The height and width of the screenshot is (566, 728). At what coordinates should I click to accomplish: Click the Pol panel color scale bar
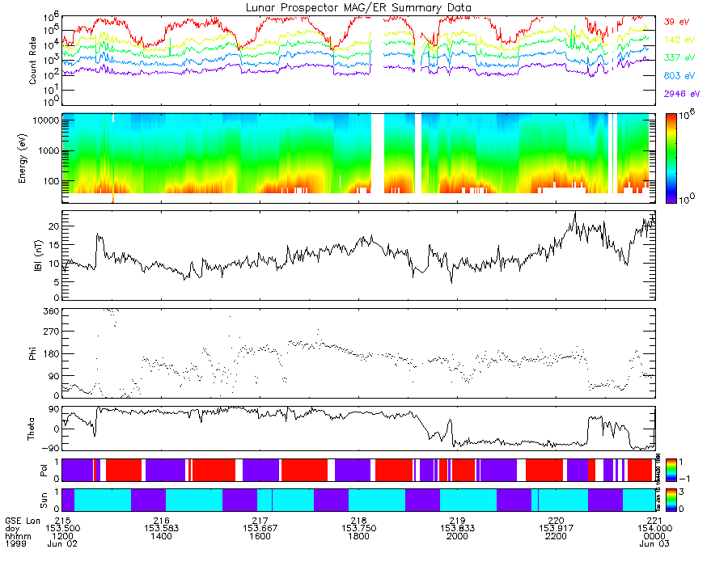pyautogui.click(x=671, y=470)
